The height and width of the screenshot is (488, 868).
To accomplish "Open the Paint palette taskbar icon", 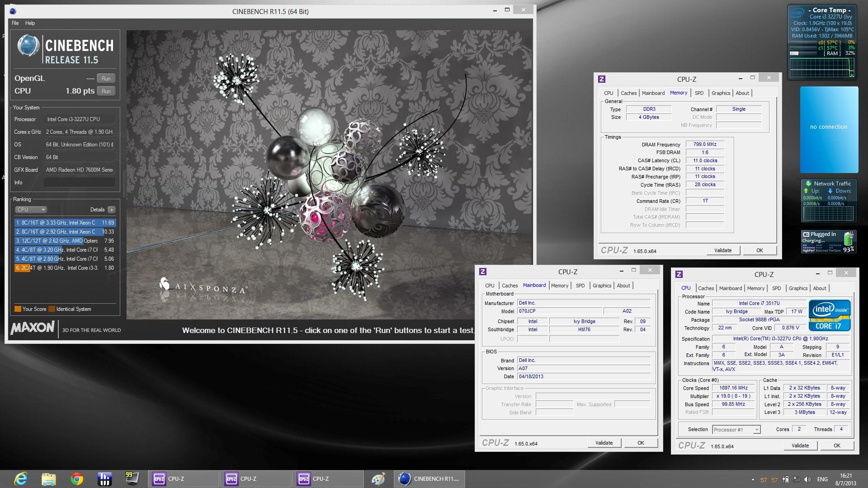I will (x=378, y=479).
